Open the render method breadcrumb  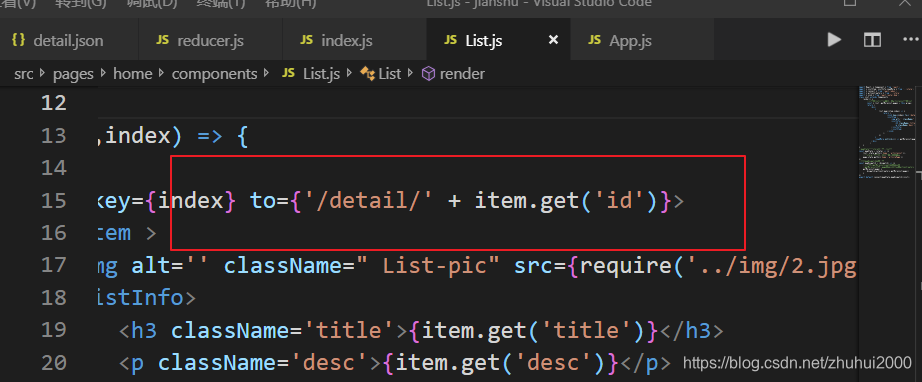click(x=462, y=73)
